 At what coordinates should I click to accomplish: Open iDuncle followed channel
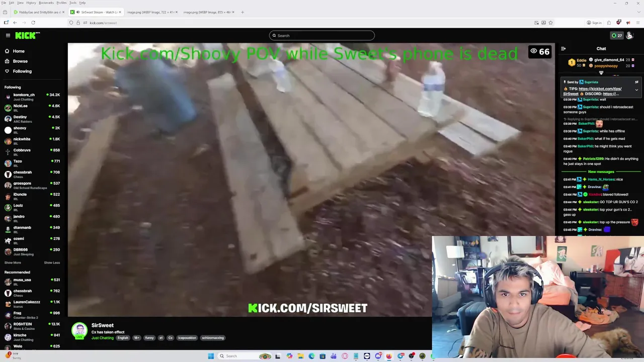[32, 196]
